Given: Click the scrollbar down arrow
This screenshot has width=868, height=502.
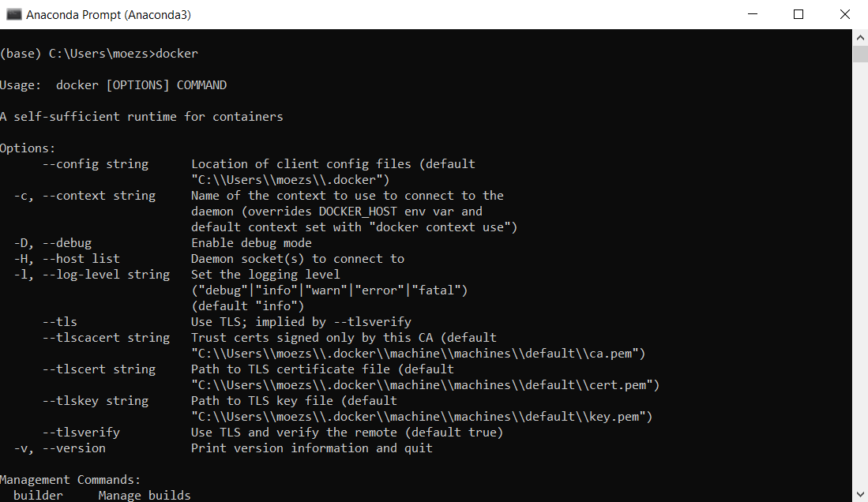Looking at the screenshot, I should pyautogui.click(x=860, y=494).
